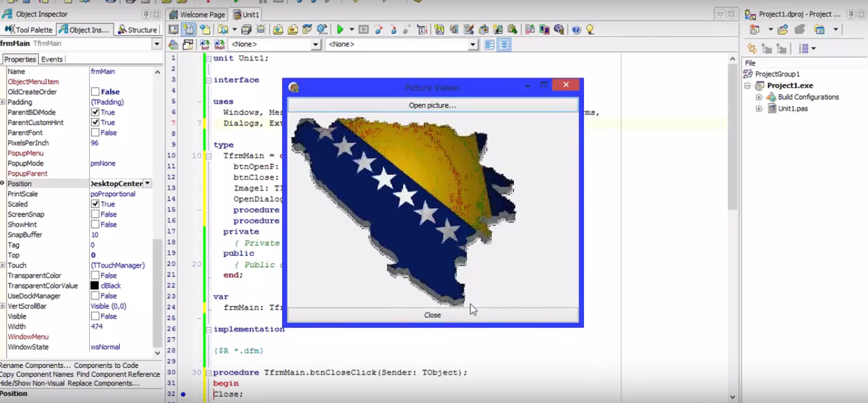Click the Impl navigation icon in editor toolbar
Image resolution: width=868 pixels, height=403 pixels.
219,45
